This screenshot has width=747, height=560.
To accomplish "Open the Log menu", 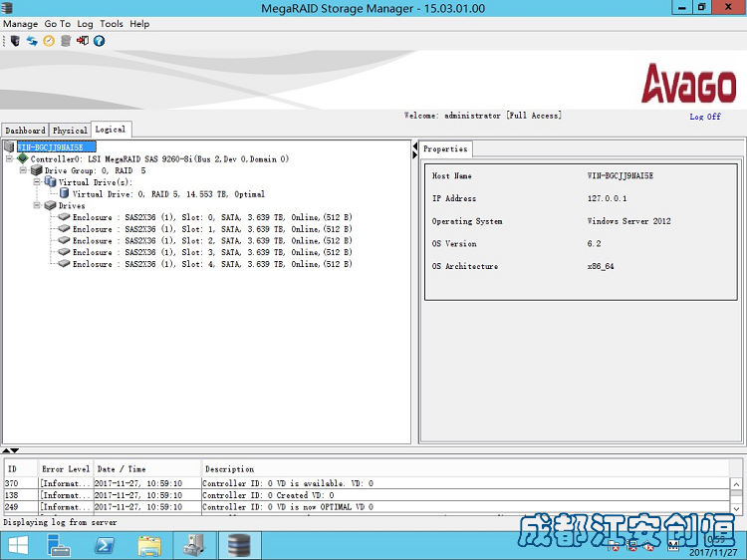I will click(85, 24).
